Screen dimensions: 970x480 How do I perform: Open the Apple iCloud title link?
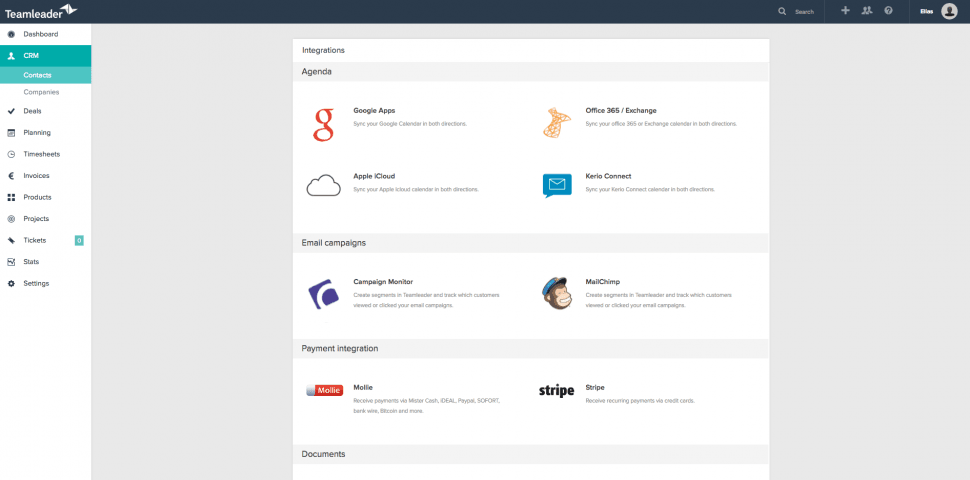[x=374, y=176]
